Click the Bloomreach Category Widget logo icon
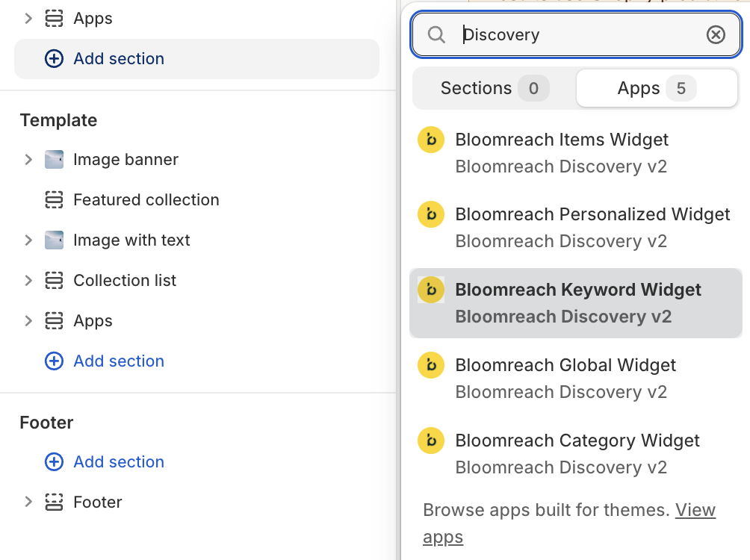This screenshot has width=750, height=560. (431, 441)
